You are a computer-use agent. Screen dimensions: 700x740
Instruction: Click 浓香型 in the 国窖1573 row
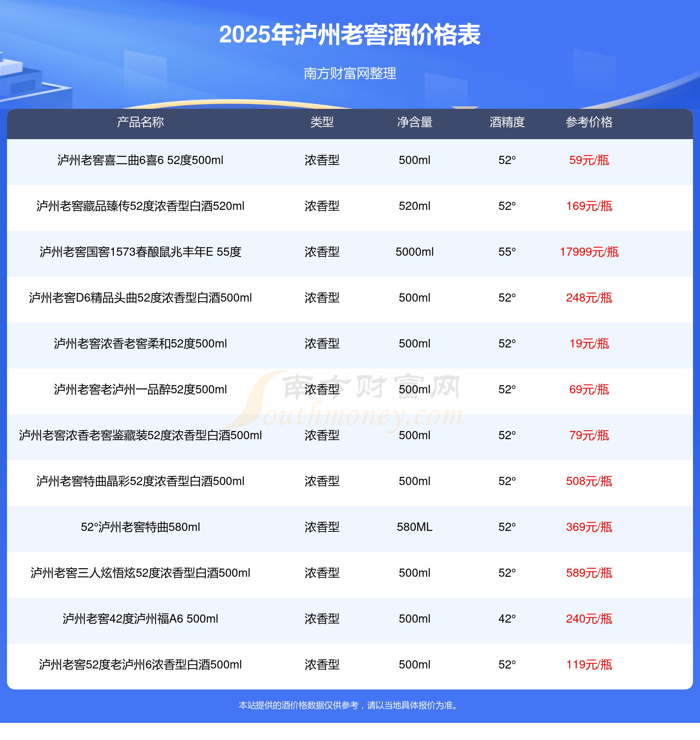[322, 252]
